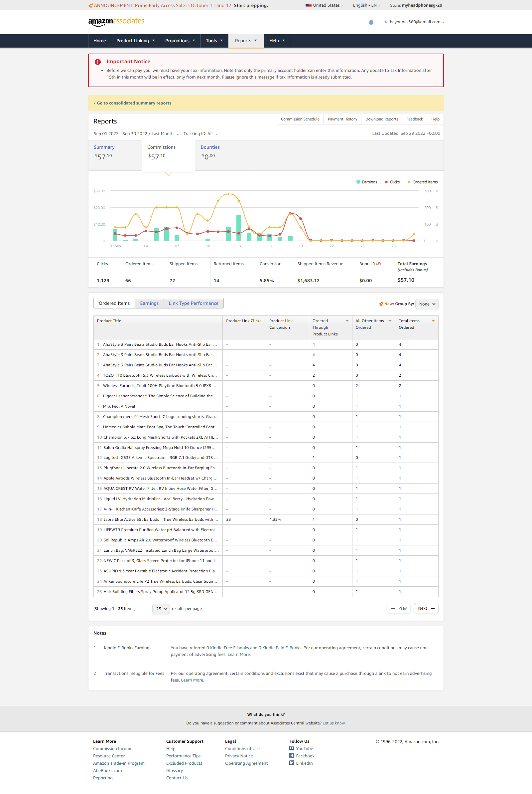Open the Tax Information link
Screen dimensions: 532x794
point(206,71)
